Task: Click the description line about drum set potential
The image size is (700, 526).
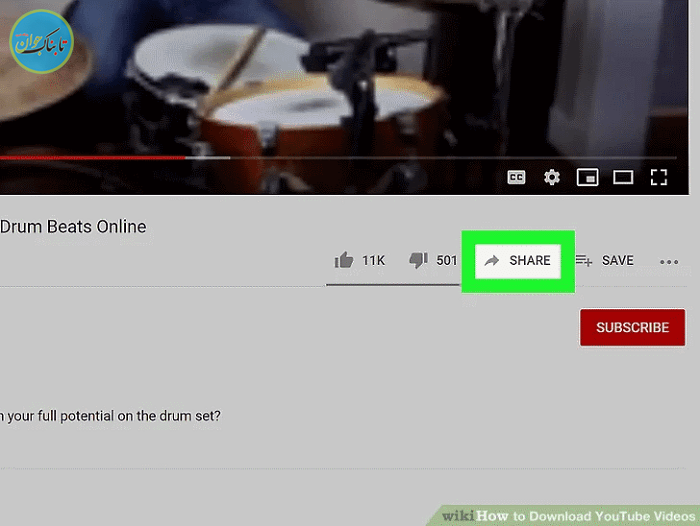Action: (110, 416)
